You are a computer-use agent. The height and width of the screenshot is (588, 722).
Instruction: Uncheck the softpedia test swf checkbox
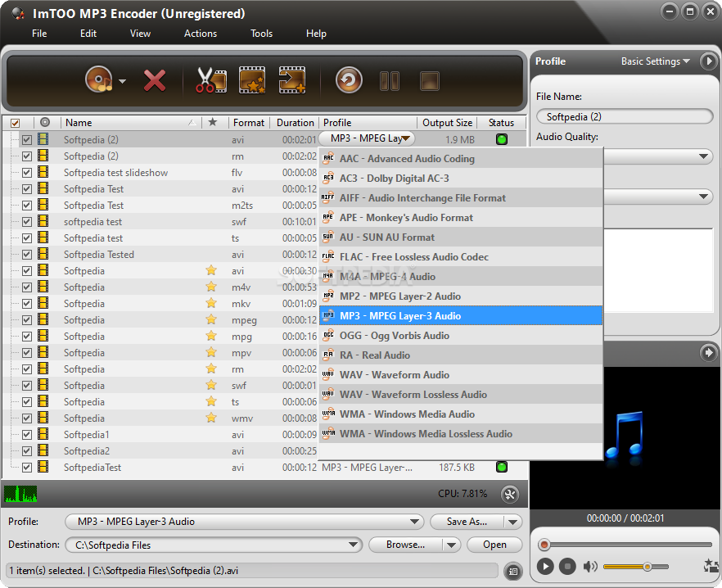(x=27, y=222)
